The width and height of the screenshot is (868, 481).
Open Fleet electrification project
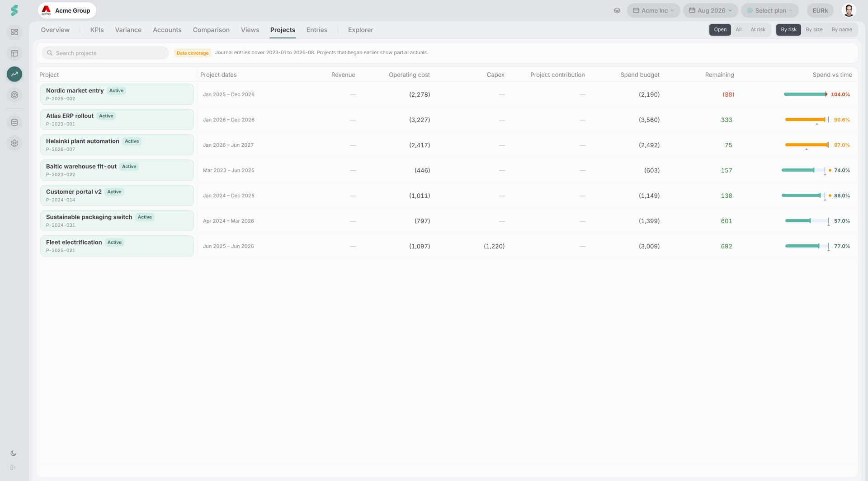point(117,246)
